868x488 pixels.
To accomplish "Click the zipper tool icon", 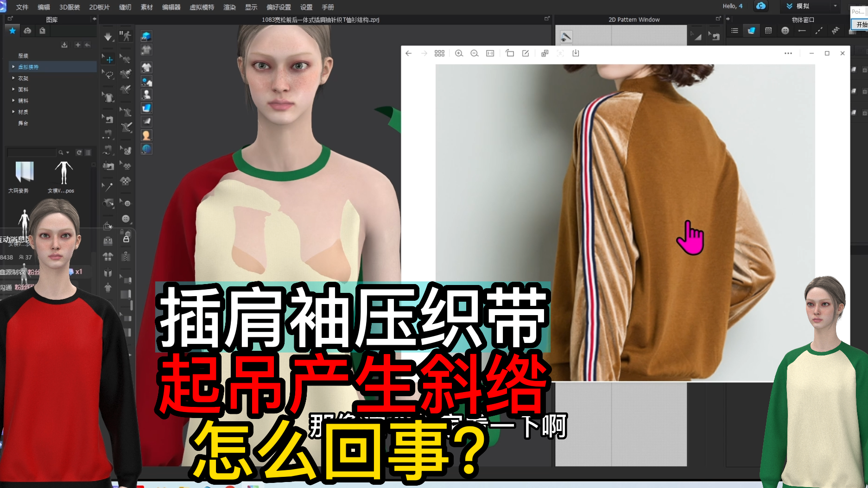I will pyautogui.click(x=126, y=256).
